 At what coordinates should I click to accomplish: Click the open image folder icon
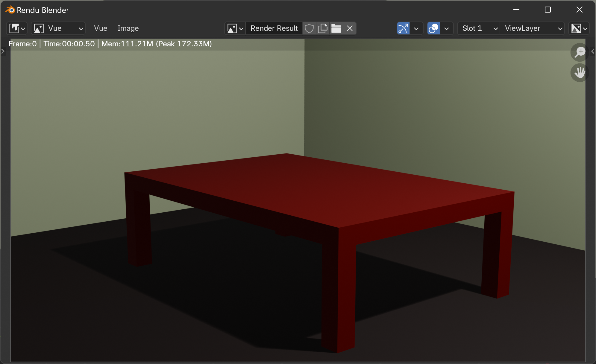[336, 28]
